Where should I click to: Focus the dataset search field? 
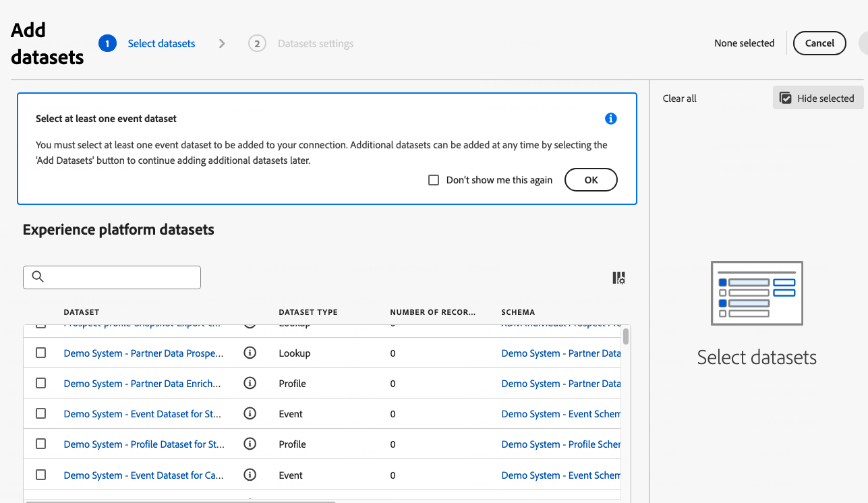pyautogui.click(x=112, y=277)
